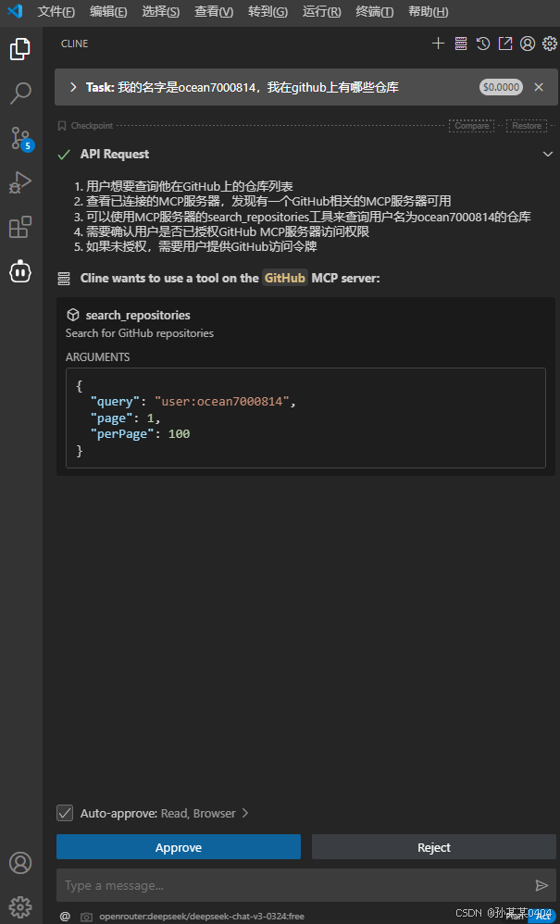The height and width of the screenshot is (924, 560).
Task: Reject the MCP tool request
Action: pyautogui.click(x=434, y=847)
